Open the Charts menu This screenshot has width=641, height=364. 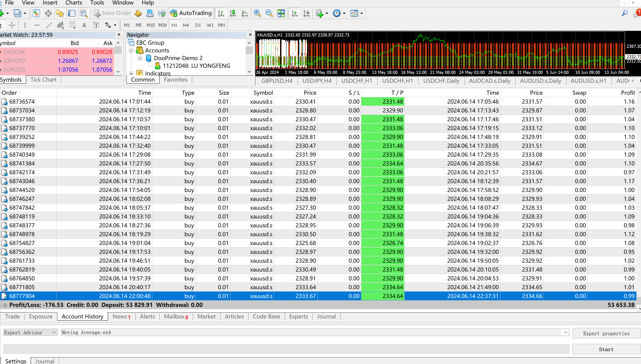[x=73, y=3]
